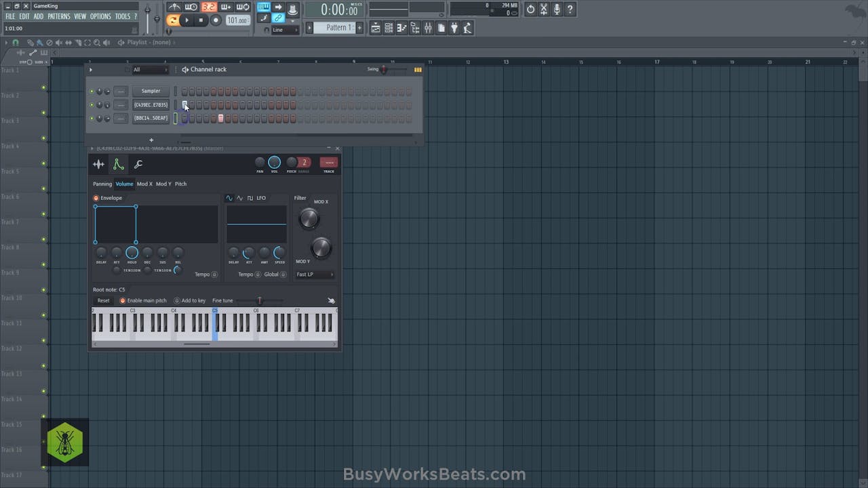The image size is (868, 488).
Task: Click the Reset button on the keyboard panel
Action: [x=104, y=300]
